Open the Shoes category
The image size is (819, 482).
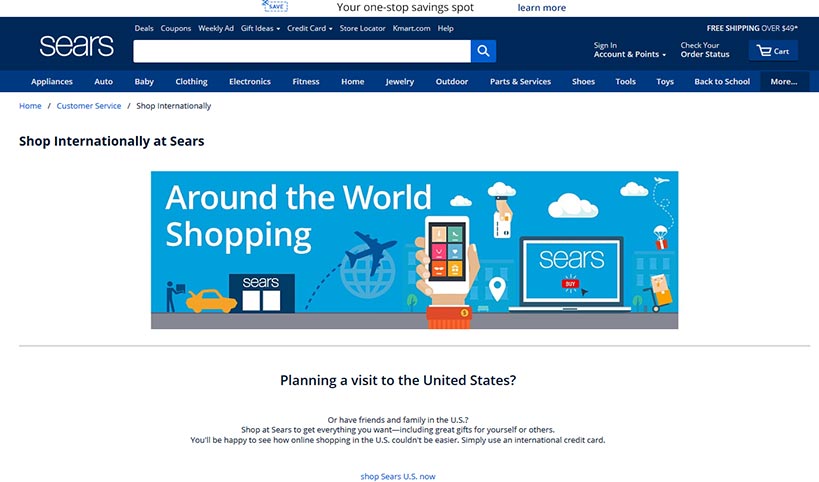tap(583, 81)
